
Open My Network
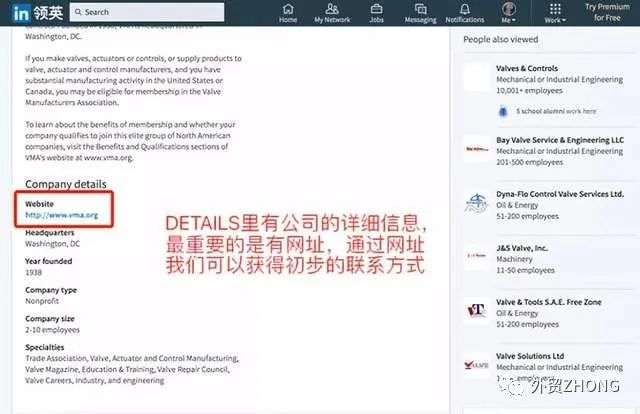[332, 13]
